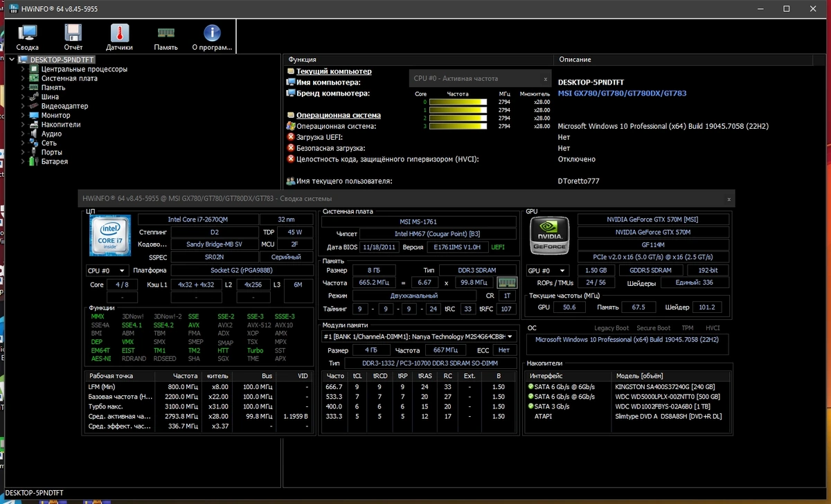Close the Сводка системы summary window
831x504 pixels.
pyautogui.click(x=729, y=199)
